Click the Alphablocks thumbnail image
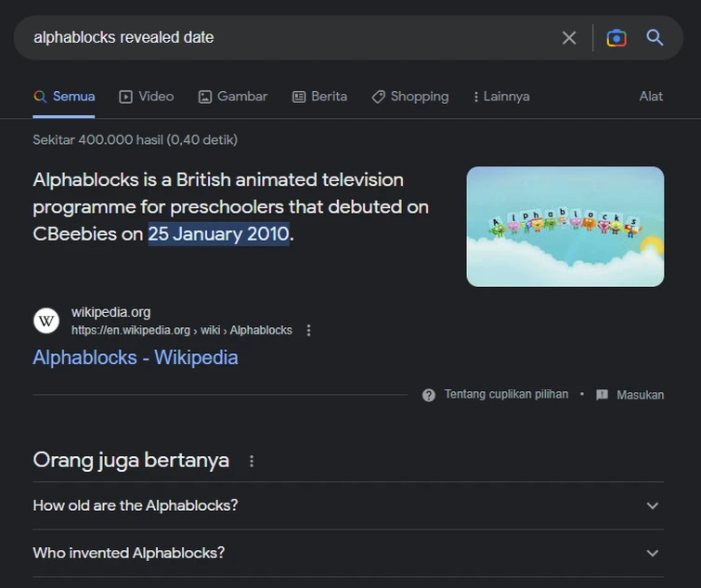Screen dimensions: 701x588 click(565, 227)
